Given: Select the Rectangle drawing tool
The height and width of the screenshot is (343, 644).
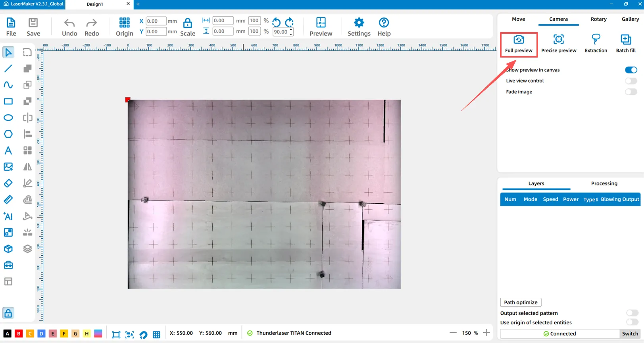Looking at the screenshot, I should point(8,101).
